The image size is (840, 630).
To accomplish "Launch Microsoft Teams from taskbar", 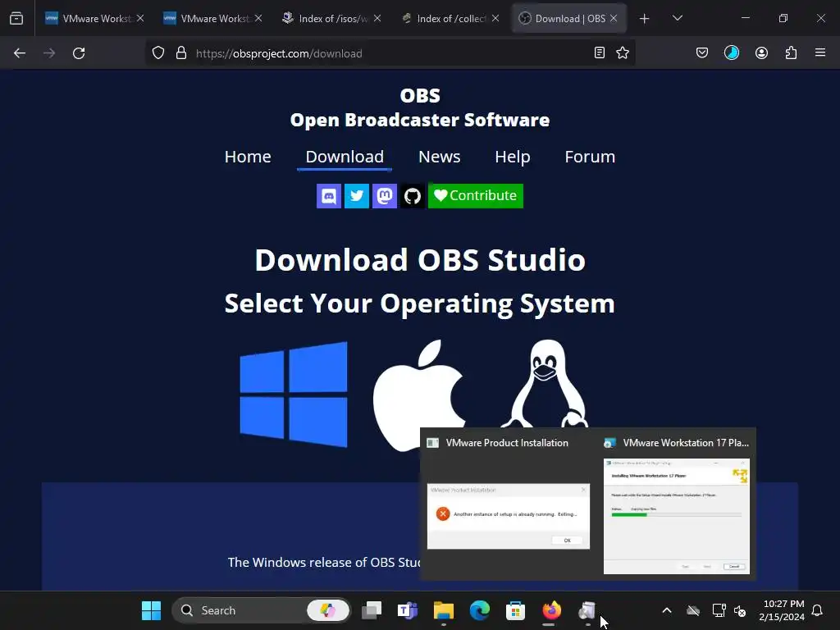I will point(407,610).
